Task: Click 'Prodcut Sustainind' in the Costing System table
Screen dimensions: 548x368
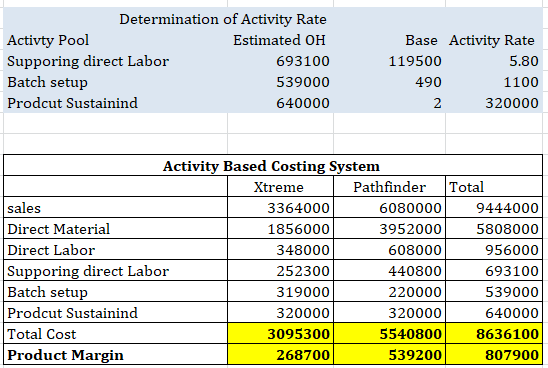Action: click(x=72, y=313)
